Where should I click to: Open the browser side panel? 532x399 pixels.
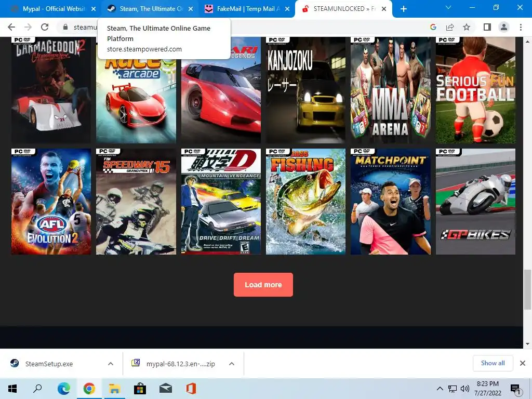(487, 27)
